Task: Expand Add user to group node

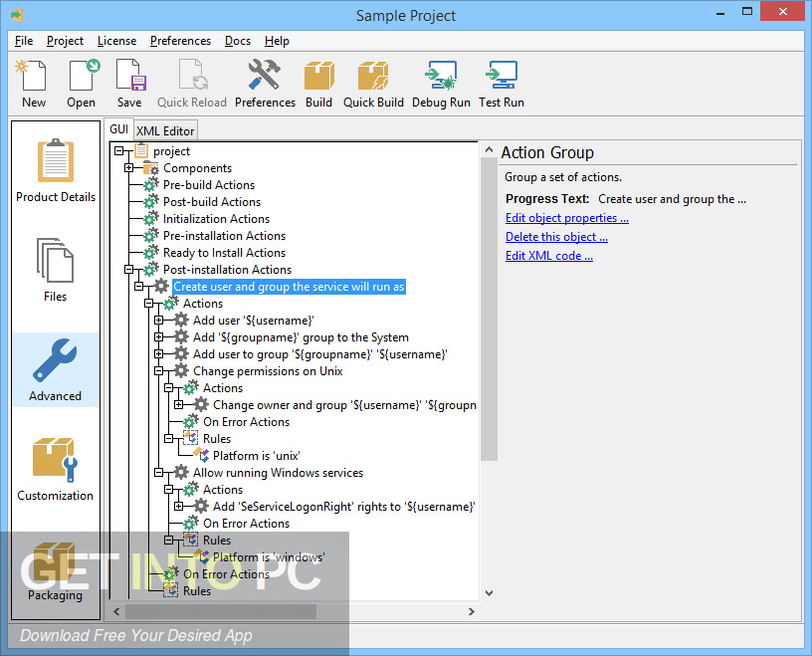Action: (x=159, y=354)
